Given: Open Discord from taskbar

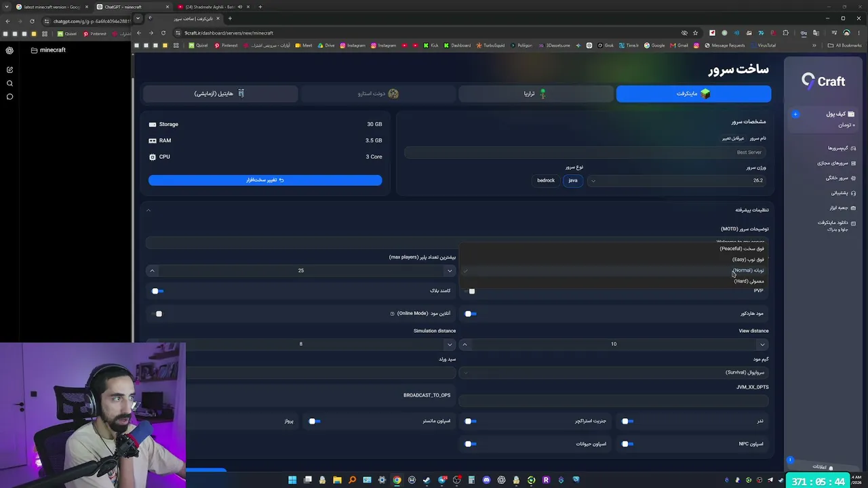Looking at the screenshot, I should click(x=486, y=480).
